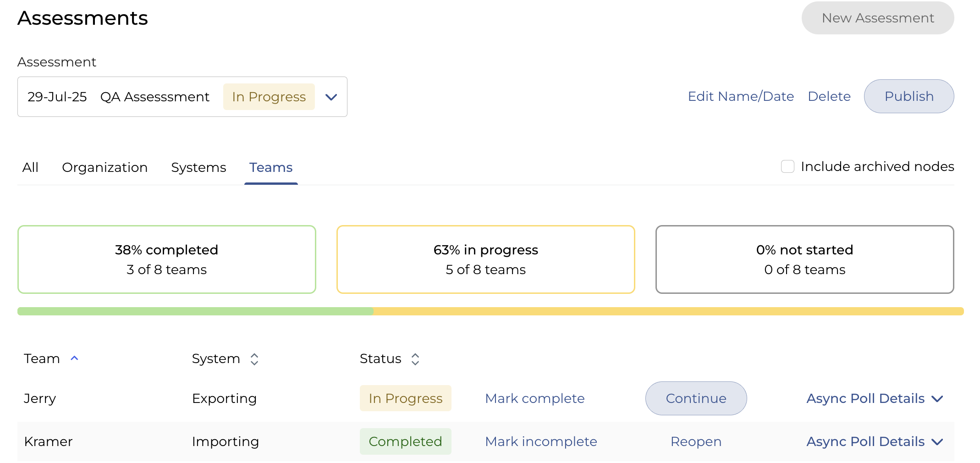Viewport: 980px width, 463px height.
Task: Delete the current assessment
Action: 829,96
